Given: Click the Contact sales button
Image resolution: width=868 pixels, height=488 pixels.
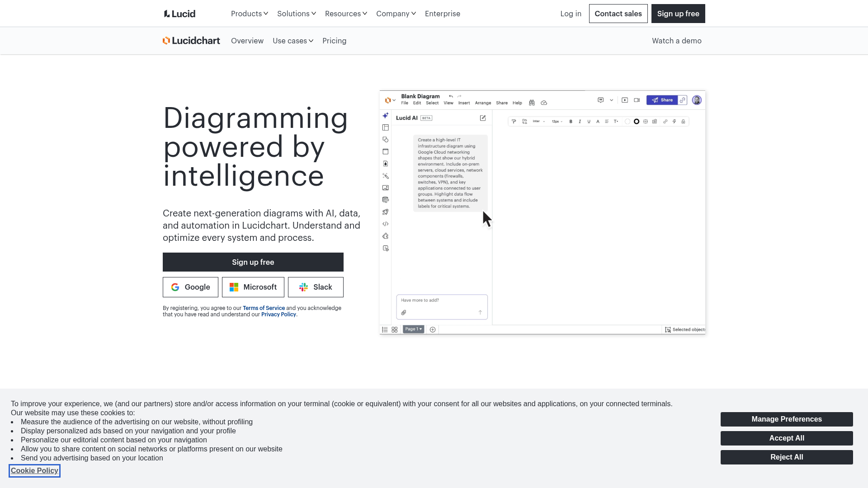Looking at the screenshot, I should tap(618, 14).
